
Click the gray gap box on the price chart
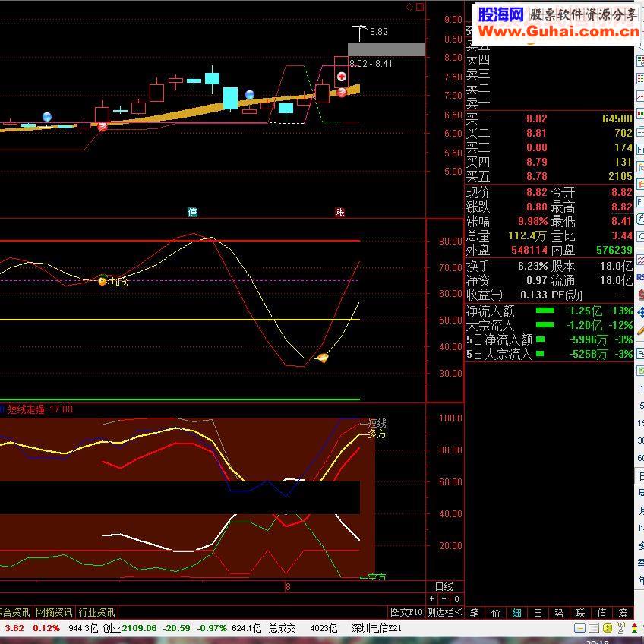coord(386,49)
